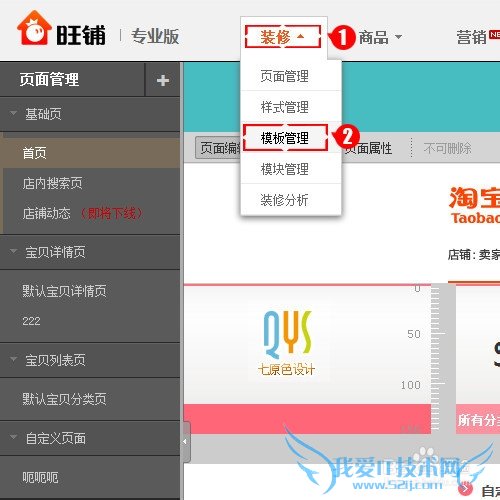Choose 样式管理 menu entry
The image size is (500, 500).
285,107
